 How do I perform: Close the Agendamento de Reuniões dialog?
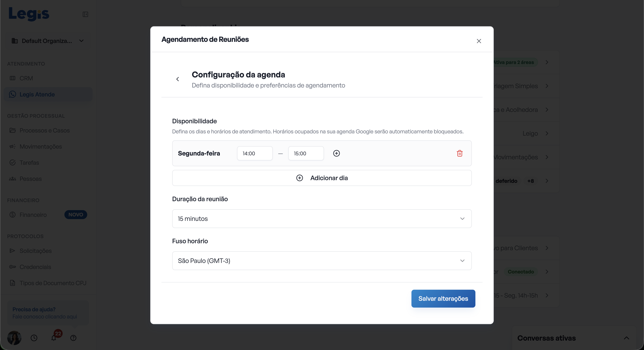point(479,41)
